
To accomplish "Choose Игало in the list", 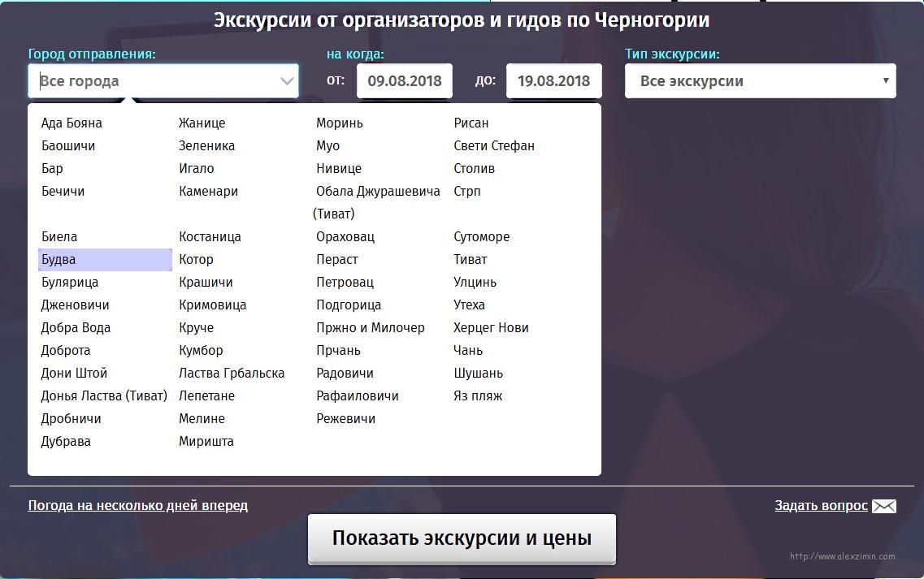I will pyautogui.click(x=196, y=168).
